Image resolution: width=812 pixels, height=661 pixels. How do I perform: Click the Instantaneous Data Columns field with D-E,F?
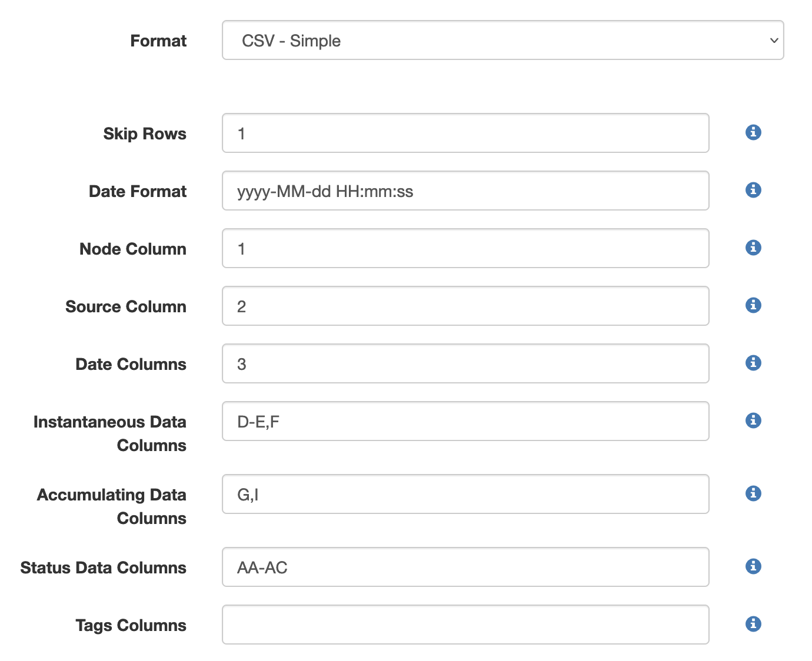[465, 421]
